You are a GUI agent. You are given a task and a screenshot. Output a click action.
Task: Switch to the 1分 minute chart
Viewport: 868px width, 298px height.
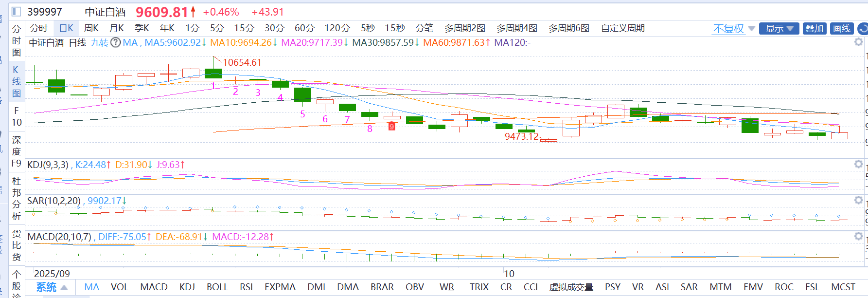pos(193,28)
